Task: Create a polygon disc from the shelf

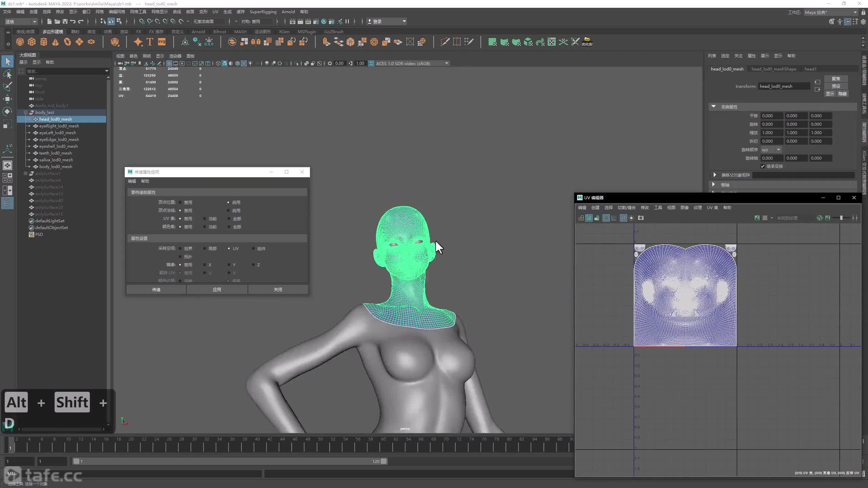Action: click(x=91, y=42)
